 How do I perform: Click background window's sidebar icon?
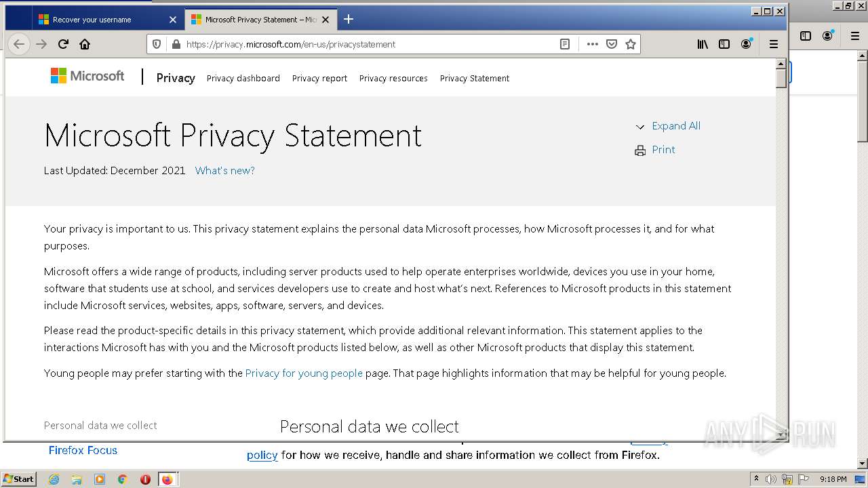point(806,36)
